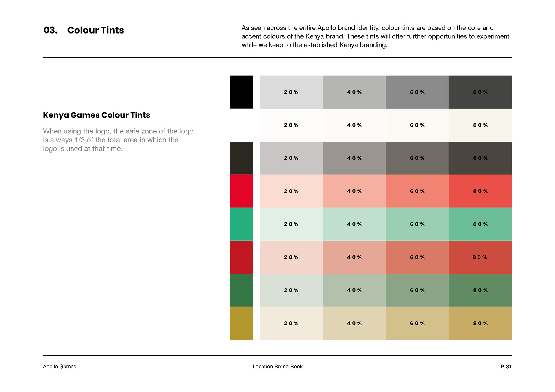Choose the 20% forest green tint

pos(291,290)
